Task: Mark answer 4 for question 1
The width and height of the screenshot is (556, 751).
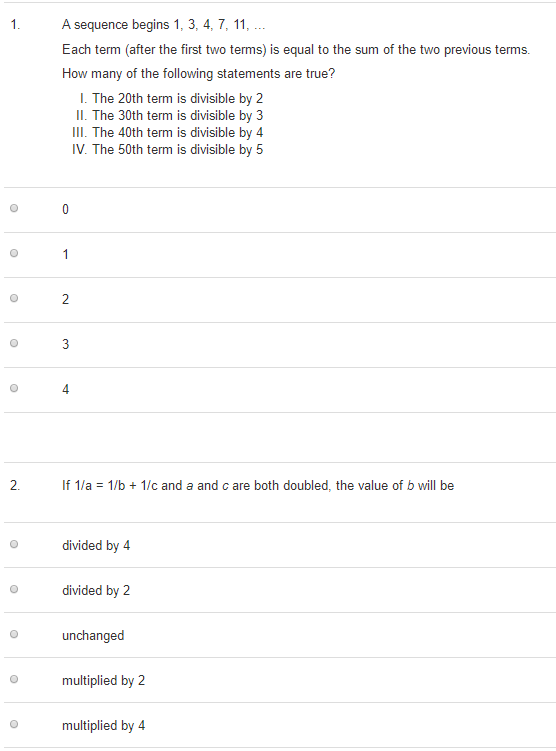Action: pos(14,388)
